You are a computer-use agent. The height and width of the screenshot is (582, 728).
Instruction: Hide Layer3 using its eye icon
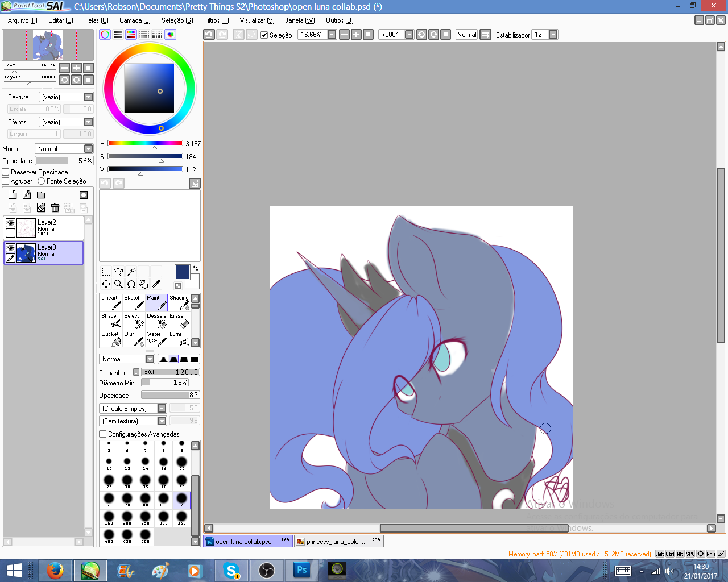click(10, 248)
